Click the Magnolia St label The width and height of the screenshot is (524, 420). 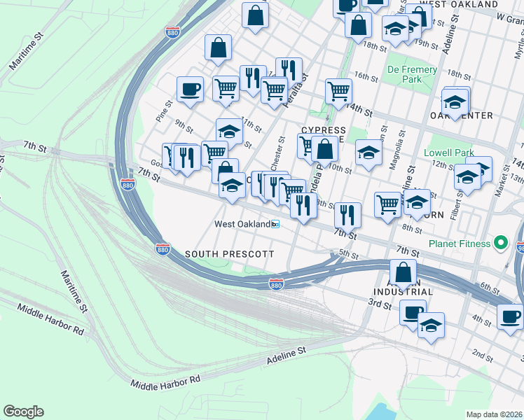(398, 150)
